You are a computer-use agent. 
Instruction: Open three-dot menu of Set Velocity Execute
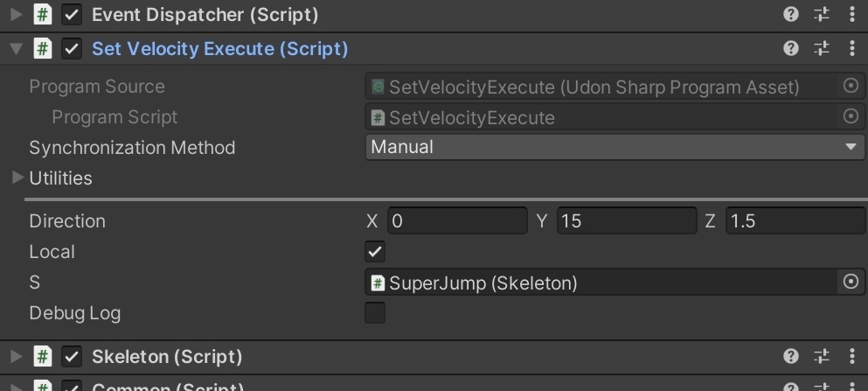pyautogui.click(x=852, y=49)
